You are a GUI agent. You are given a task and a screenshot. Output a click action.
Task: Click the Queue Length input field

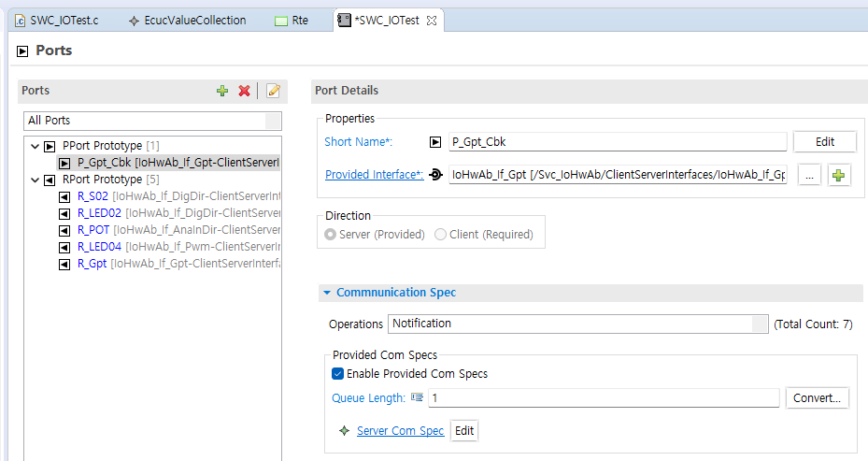pos(604,398)
